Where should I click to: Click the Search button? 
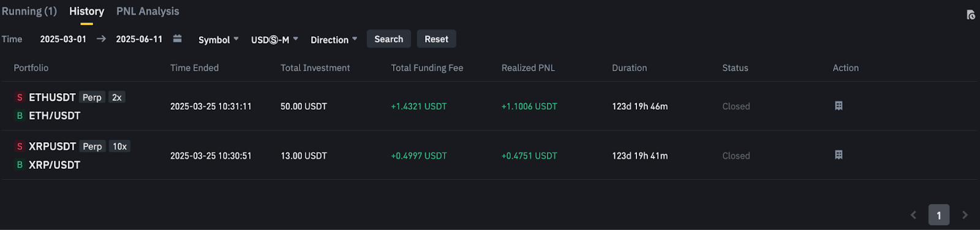(389, 39)
